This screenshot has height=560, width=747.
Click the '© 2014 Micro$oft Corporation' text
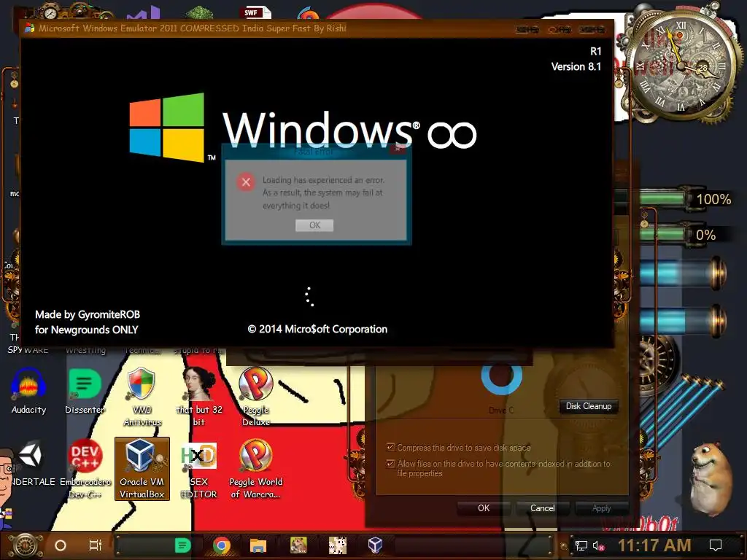click(x=317, y=329)
